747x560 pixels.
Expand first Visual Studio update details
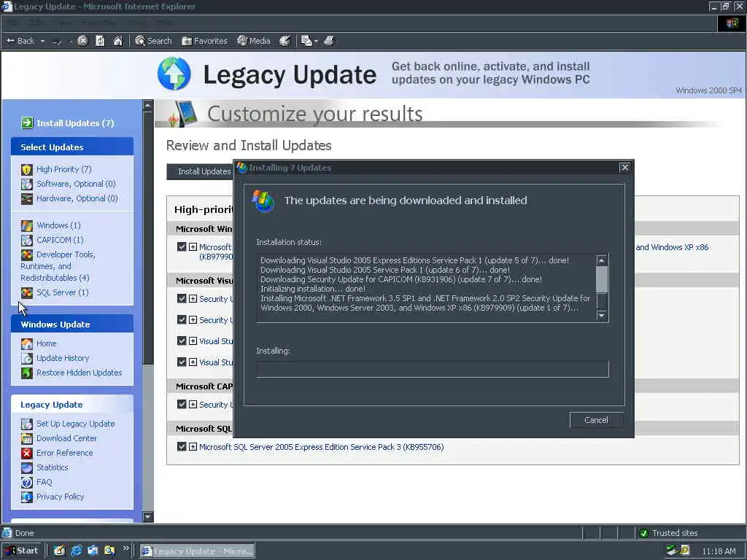pyautogui.click(x=193, y=341)
